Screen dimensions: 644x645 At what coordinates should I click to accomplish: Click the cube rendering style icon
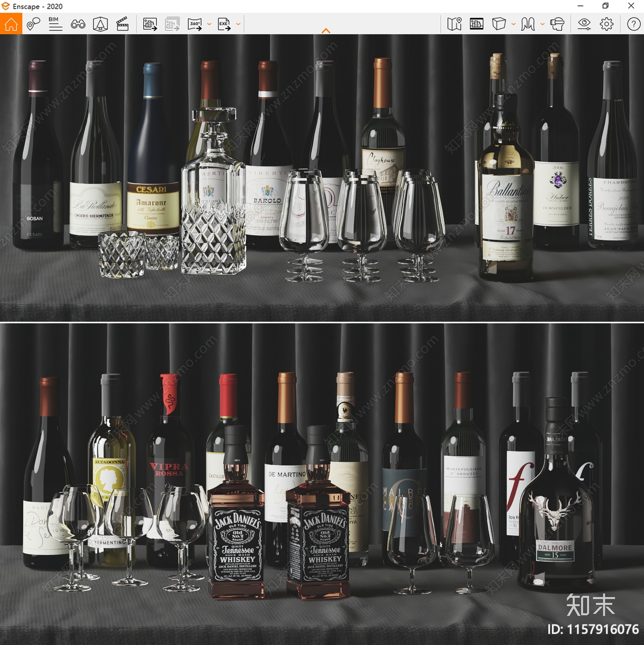[x=499, y=24]
